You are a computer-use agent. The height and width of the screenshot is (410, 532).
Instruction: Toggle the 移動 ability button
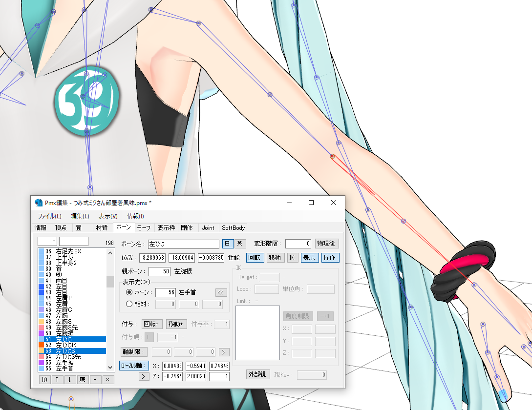275,258
